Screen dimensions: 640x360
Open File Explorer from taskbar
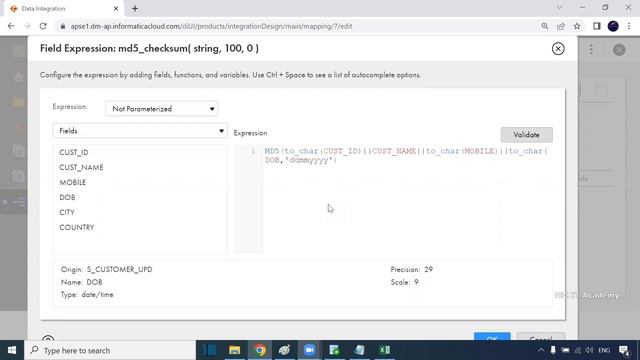[x=234, y=350]
